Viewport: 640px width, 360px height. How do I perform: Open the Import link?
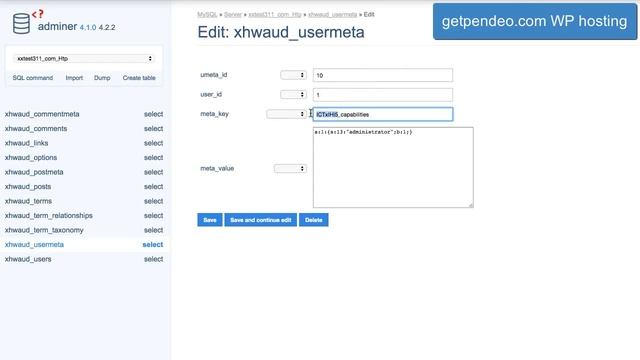click(x=74, y=78)
